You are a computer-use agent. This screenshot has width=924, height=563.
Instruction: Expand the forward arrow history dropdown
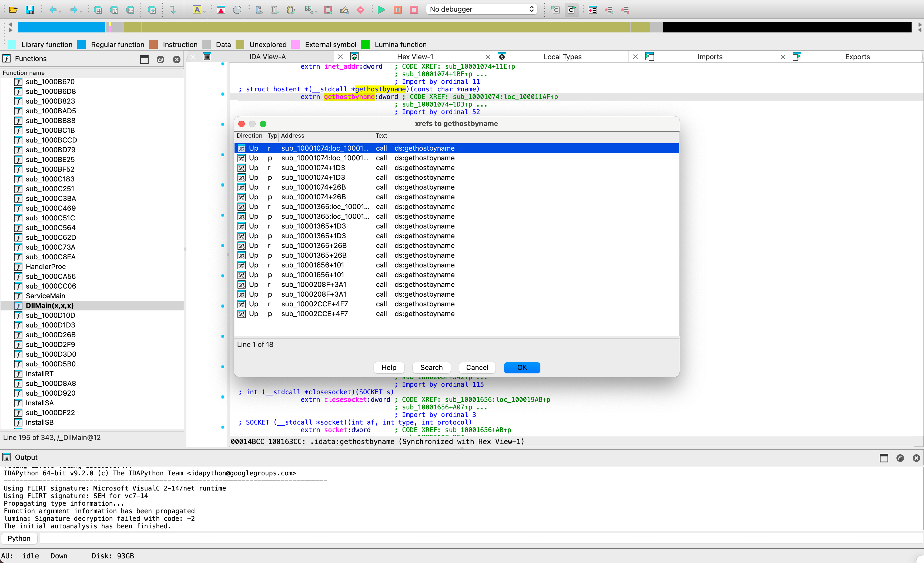(81, 12)
